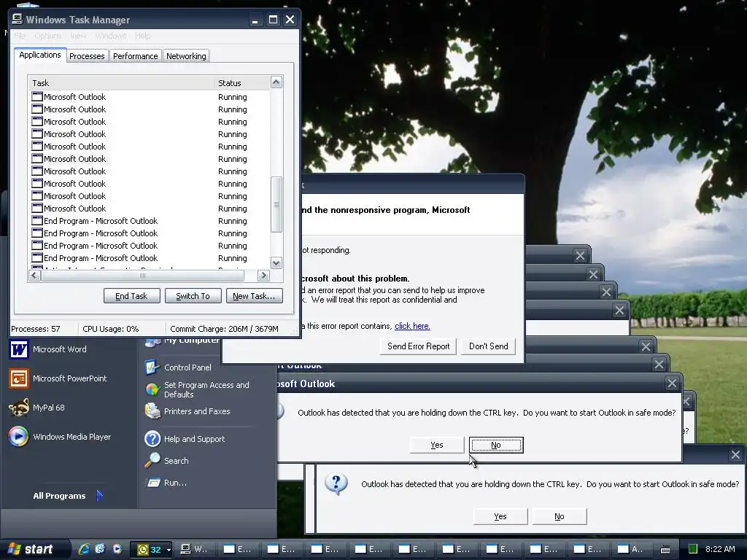
Task: Switch to the Performance tab
Action: pos(135,55)
